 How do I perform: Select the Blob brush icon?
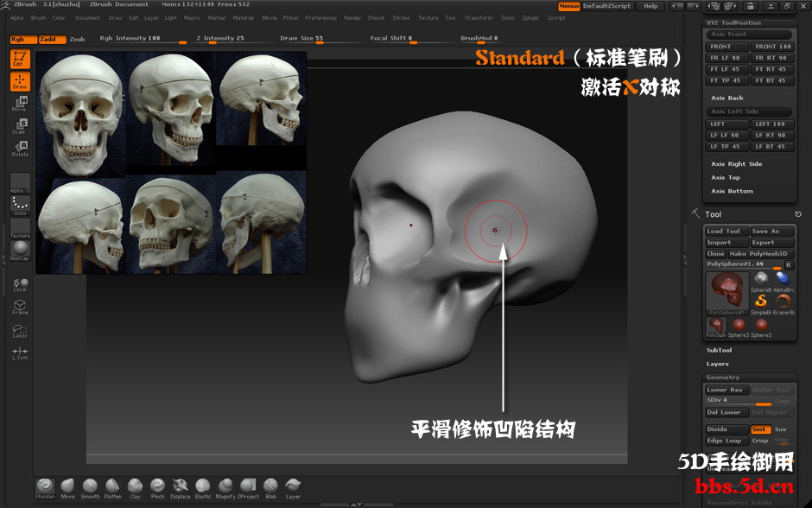point(271,489)
